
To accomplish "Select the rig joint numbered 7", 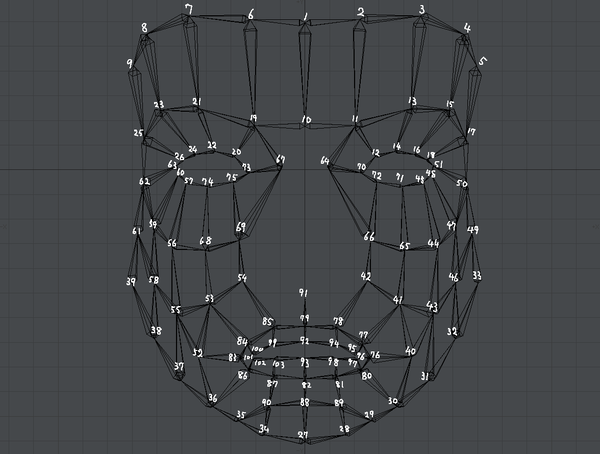I will [x=189, y=10].
